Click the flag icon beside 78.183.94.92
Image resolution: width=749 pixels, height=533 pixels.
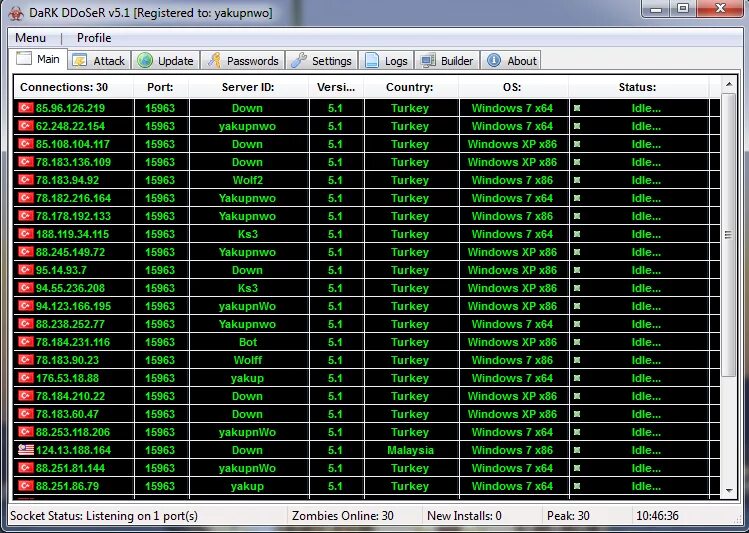click(x=26, y=180)
